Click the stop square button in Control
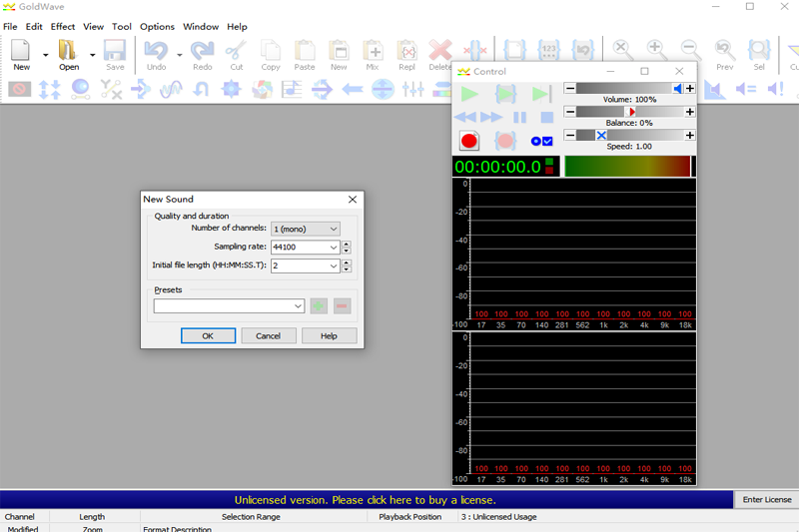Screen dimensions: 799x532 coord(547,118)
